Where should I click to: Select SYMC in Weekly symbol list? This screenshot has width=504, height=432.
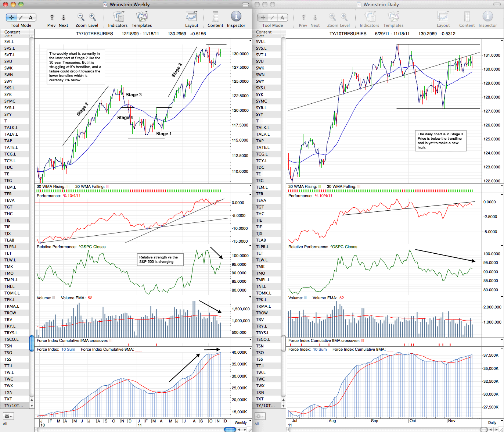pos(15,101)
